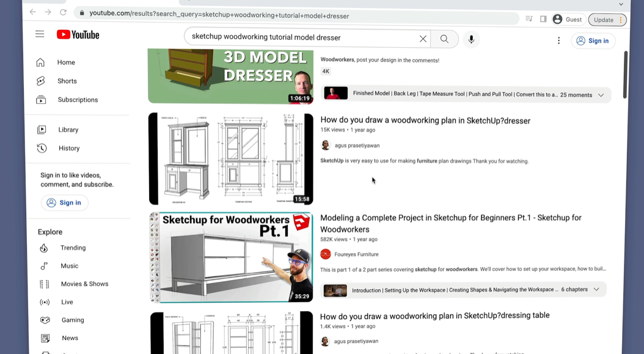Visit Foureyes Furniture channel name
Image resolution: width=644 pixels, height=354 pixels.
(x=356, y=254)
